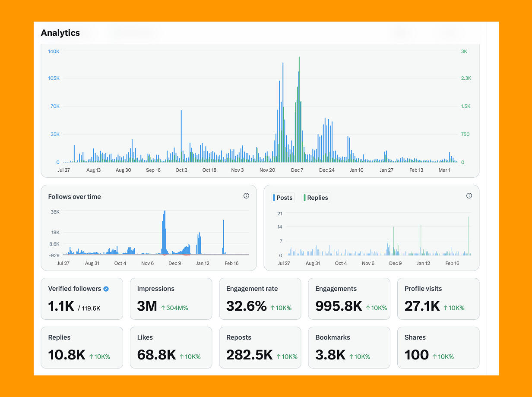The height and width of the screenshot is (397, 532).
Task: Click the 105K axis label
Action: (x=54, y=78)
